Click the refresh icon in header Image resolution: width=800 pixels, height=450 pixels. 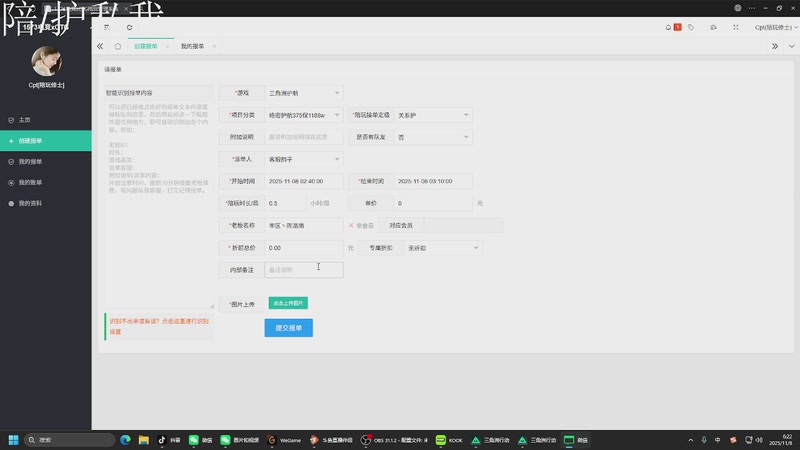click(130, 28)
